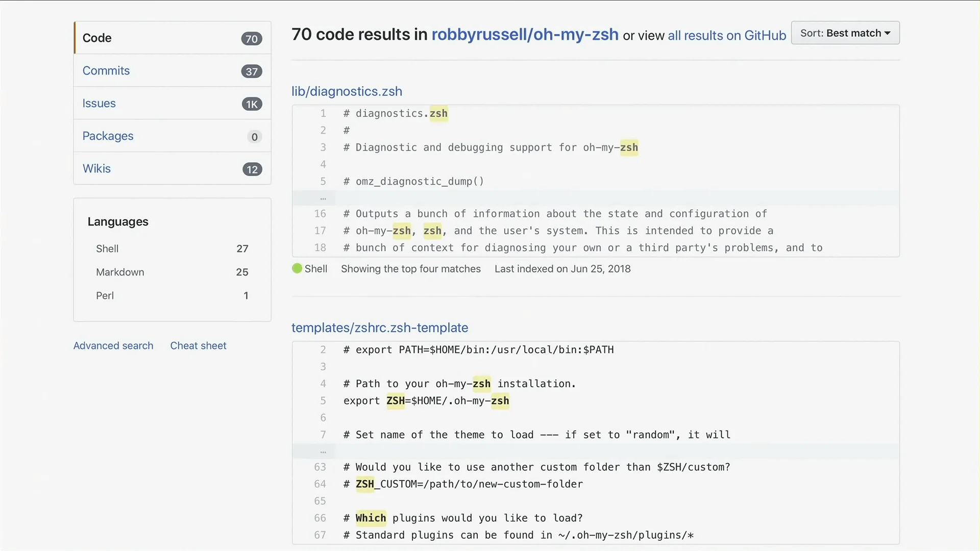This screenshot has height=551, width=980.
Task: Toggle the Packages filter section
Action: (107, 135)
